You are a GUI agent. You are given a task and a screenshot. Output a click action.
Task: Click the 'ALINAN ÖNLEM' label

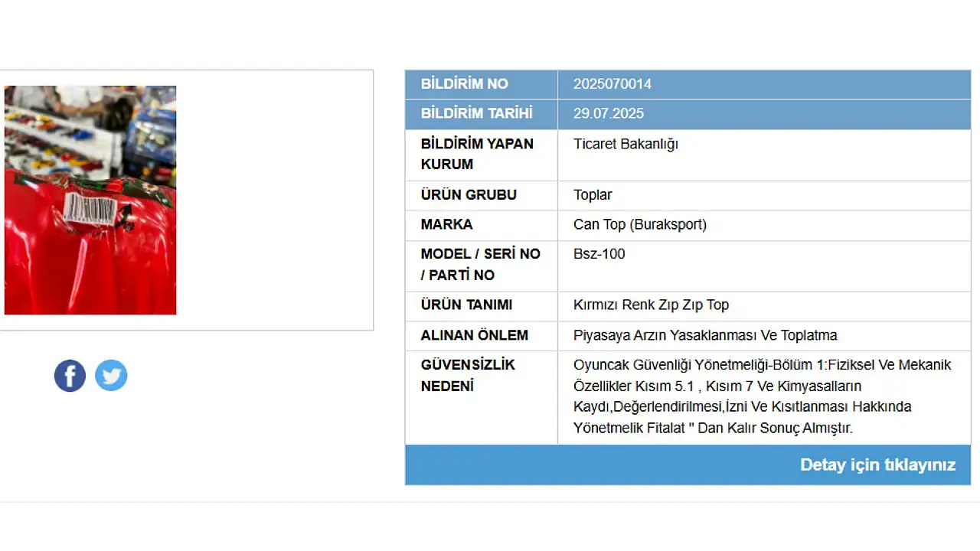pos(474,335)
